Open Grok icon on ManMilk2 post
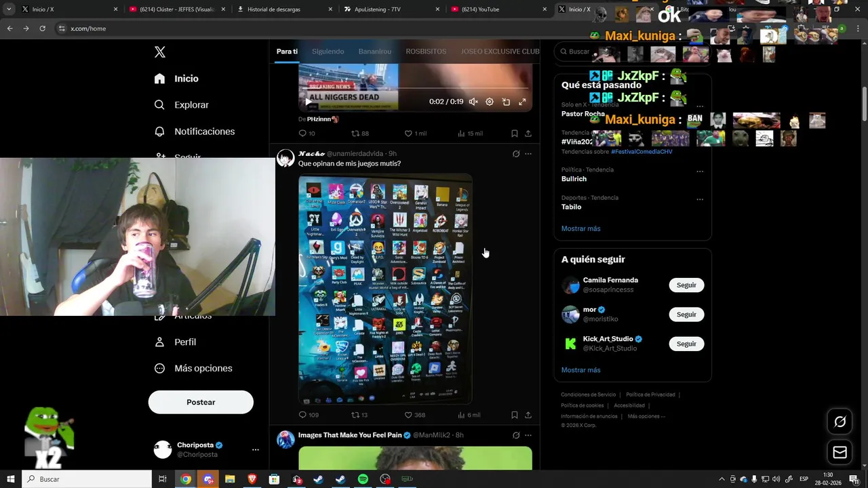The height and width of the screenshot is (488, 868). pos(516,435)
